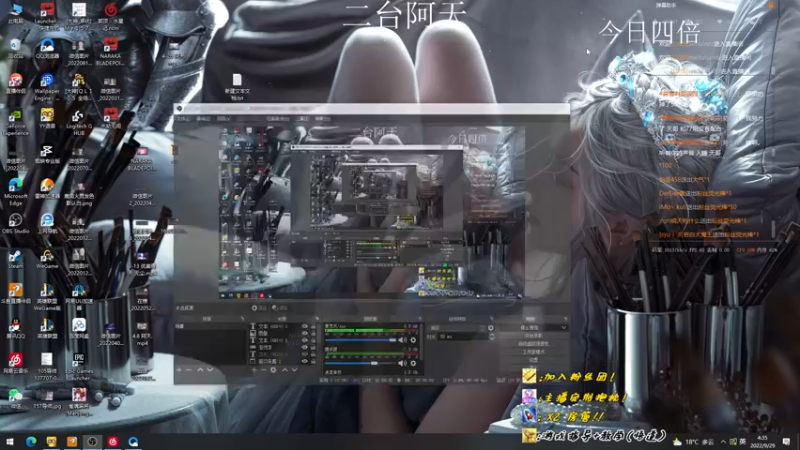Select Wallpaper Engine desktop icon
800x450 pixels.
[x=47, y=87]
